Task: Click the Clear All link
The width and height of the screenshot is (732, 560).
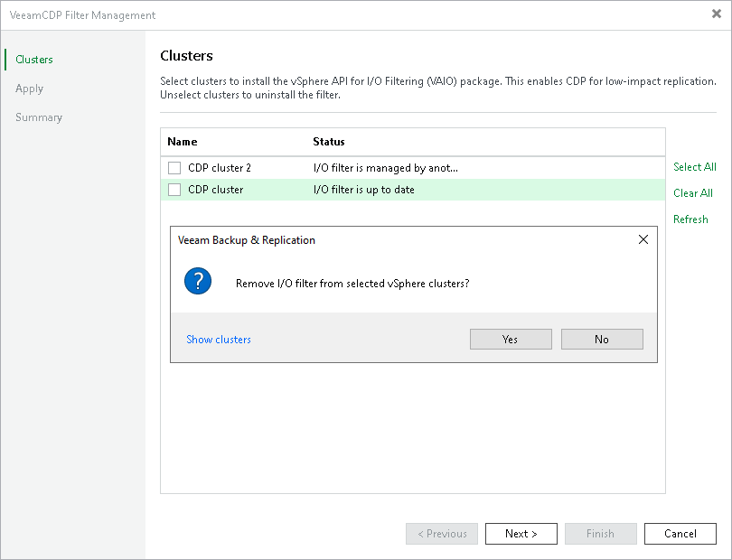Action: coord(693,192)
